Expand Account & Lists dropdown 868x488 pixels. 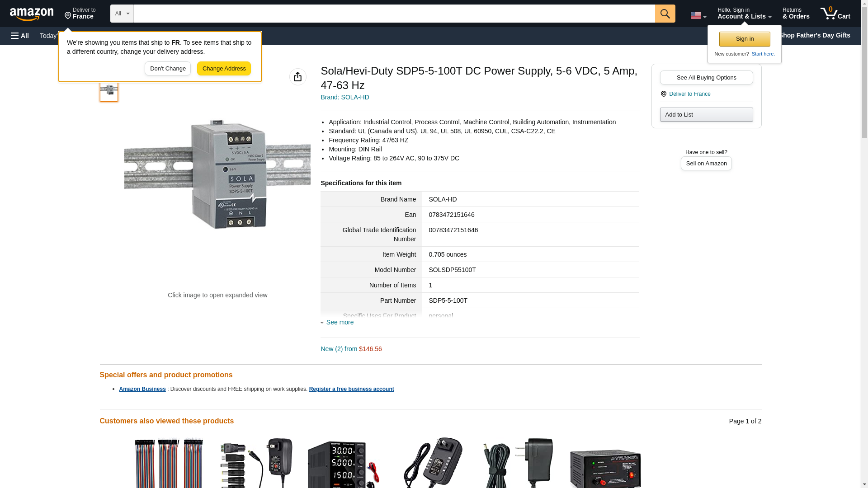pyautogui.click(x=744, y=14)
